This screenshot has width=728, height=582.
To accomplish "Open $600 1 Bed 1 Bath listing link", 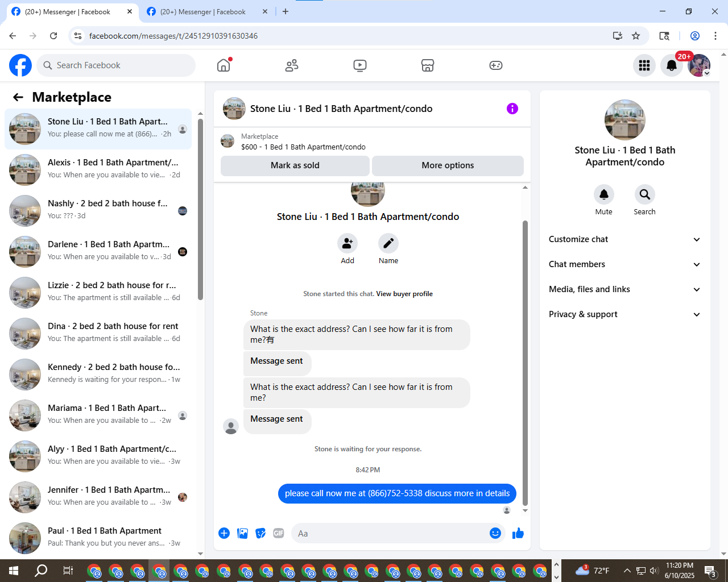I will point(303,147).
